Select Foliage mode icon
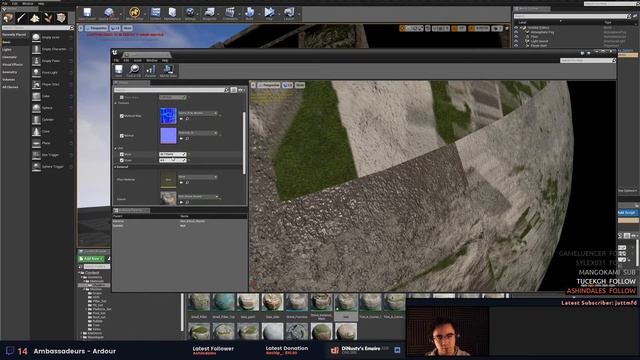This screenshot has width=640, height=360. (x=48, y=18)
